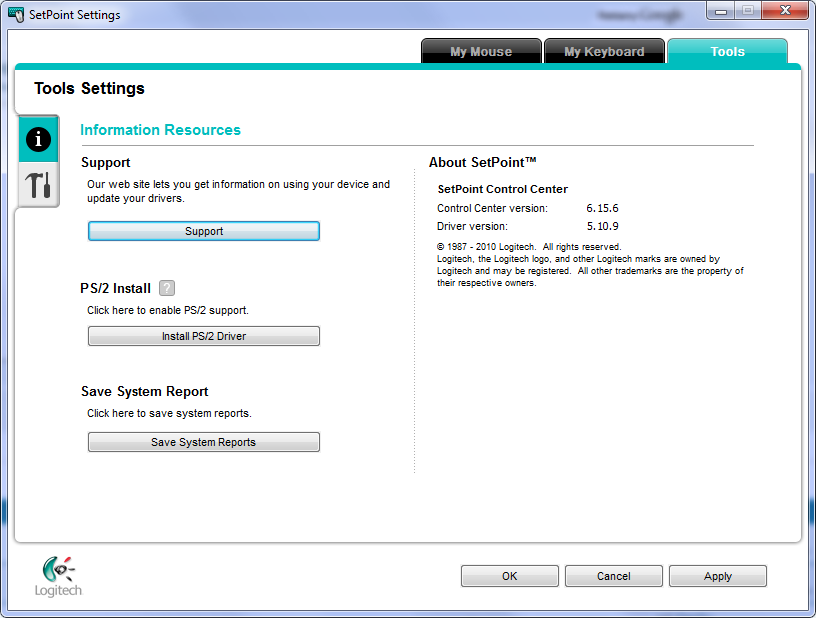Click Save System Reports button
This screenshot has height=618, width=816.
click(x=204, y=442)
